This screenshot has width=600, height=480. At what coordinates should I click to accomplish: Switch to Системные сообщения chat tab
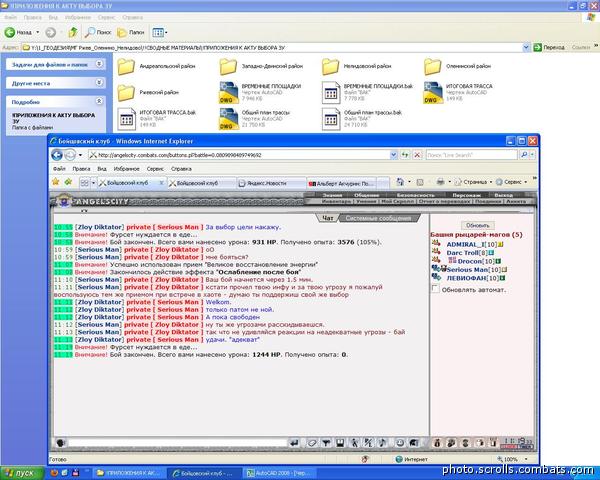click(378, 218)
